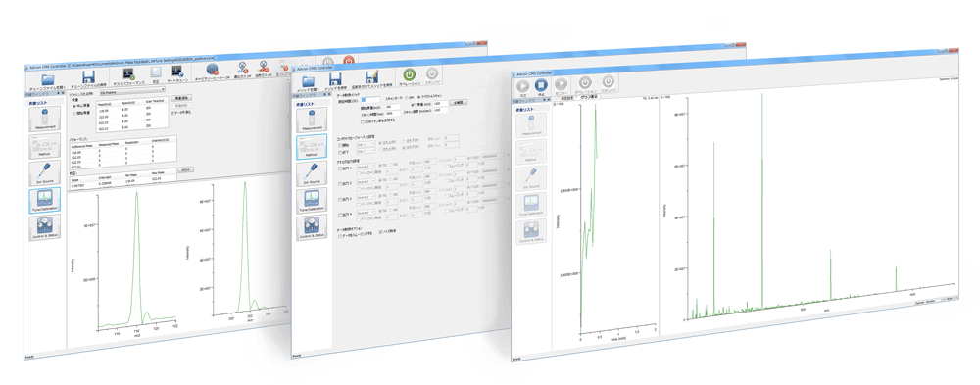The image size is (980, 385).
Task: Open contact-closure start Line 1 dropdown
Action: tap(366, 144)
